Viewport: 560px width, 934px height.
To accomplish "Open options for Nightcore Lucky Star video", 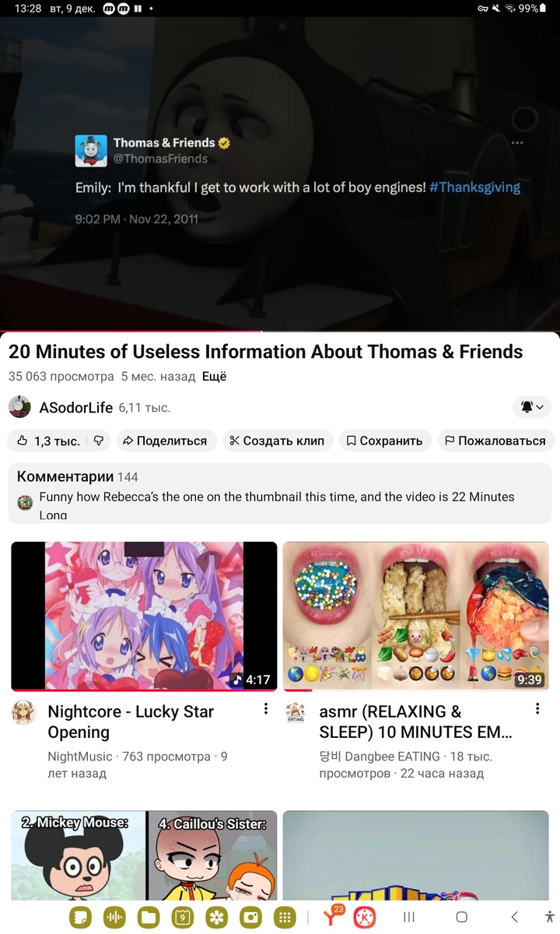I will click(x=266, y=709).
